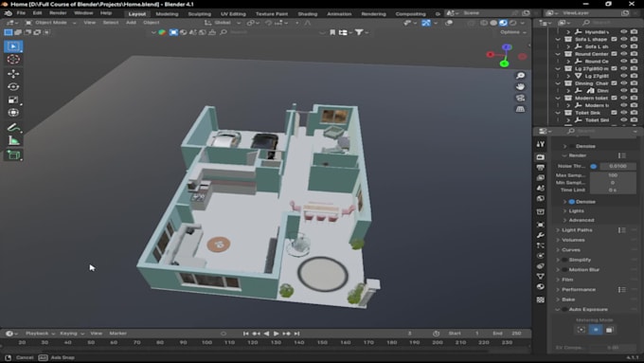Select the Transform tool
This screenshot has width=644, height=363.
(x=13, y=113)
